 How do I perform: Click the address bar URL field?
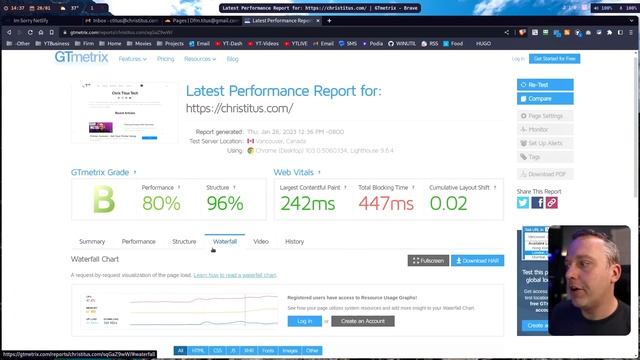[x=282, y=32]
